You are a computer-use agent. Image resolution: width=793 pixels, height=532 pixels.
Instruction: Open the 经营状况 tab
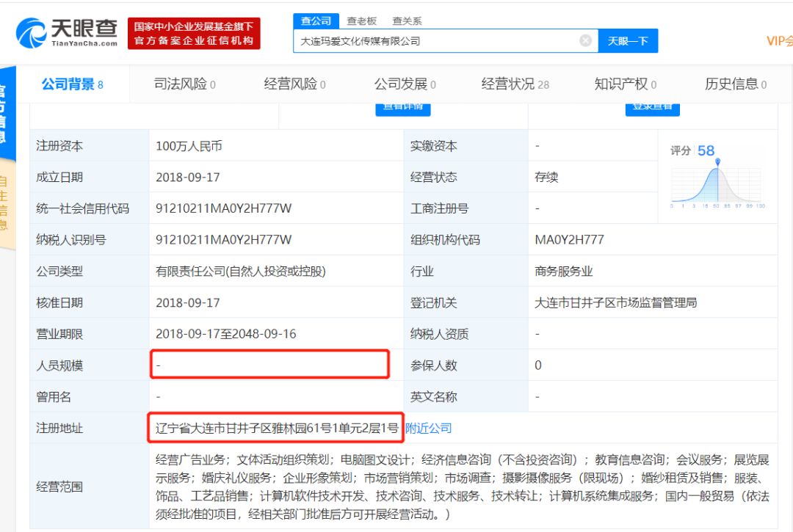coord(515,84)
